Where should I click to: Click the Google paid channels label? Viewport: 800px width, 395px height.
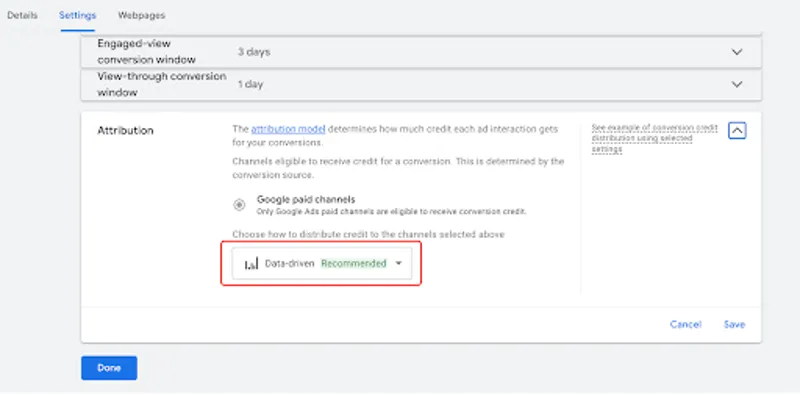[306, 199]
